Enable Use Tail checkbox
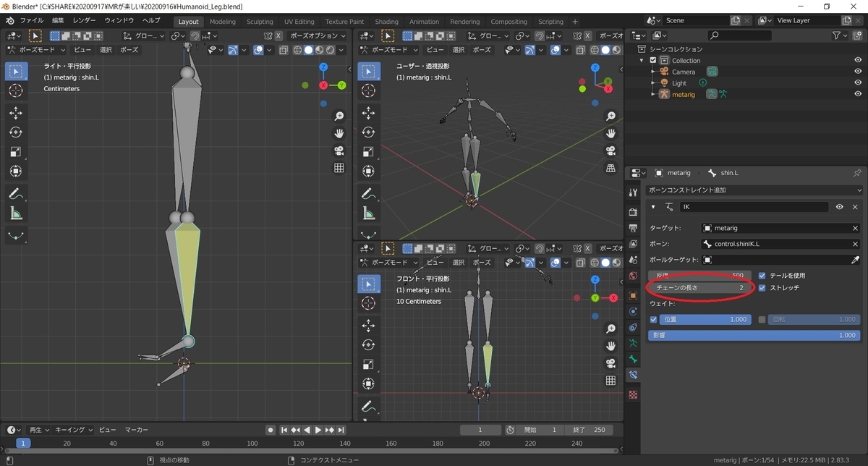The image size is (868, 466). (x=762, y=276)
